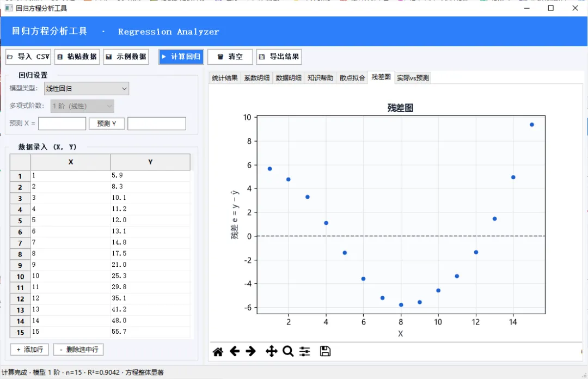Screen dimensions: 588x379
Task: Click the 预测 X input field
Action: (62, 124)
